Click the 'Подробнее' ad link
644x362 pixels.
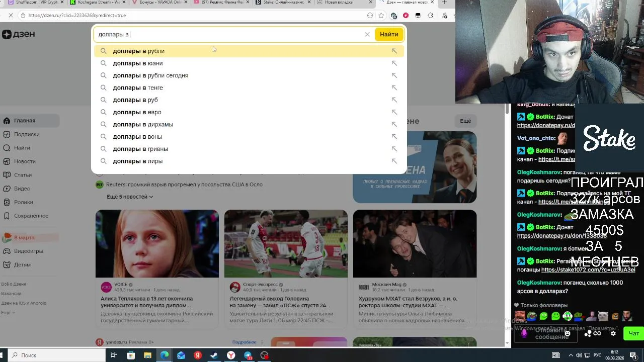[245, 342]
